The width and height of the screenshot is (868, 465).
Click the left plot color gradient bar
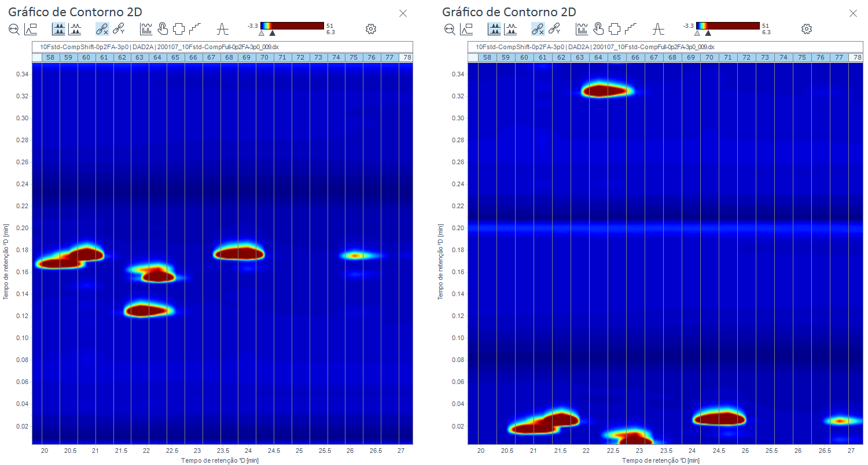292,25
